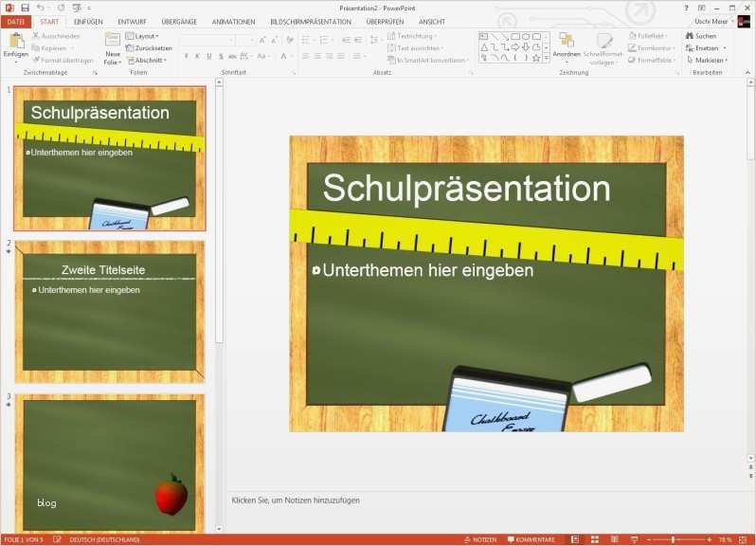Clear all formatting eraser icon
This screenshot has width=756, height=546.
pos(289,41)
